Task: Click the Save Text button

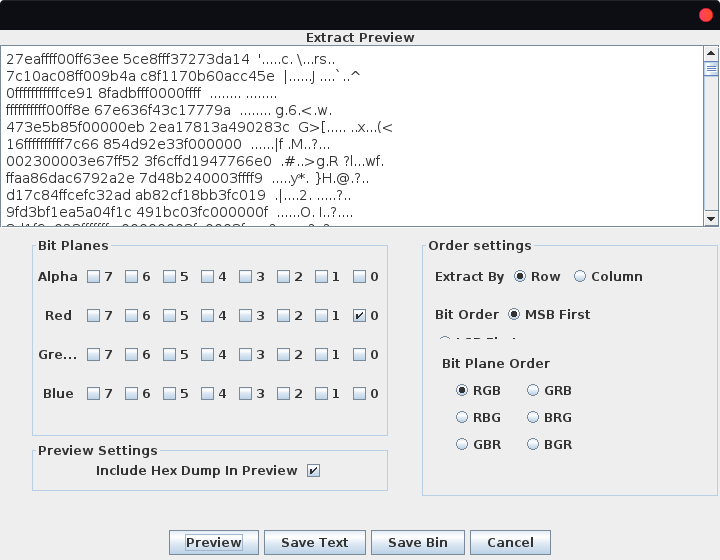Action: pyautogui.click(x=315, y=543)
